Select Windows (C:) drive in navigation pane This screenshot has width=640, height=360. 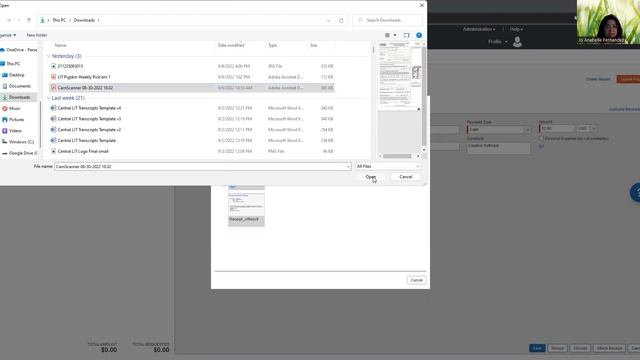tap(21, 142)
